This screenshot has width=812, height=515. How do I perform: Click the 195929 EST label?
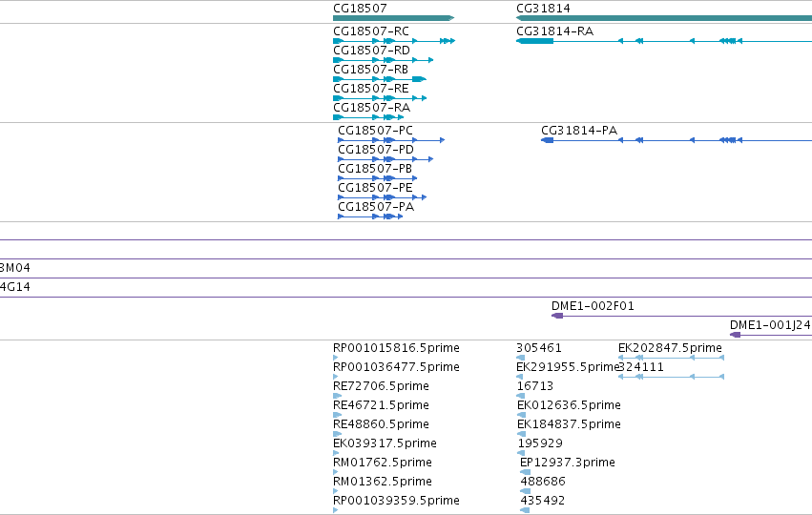coord(540,443)
